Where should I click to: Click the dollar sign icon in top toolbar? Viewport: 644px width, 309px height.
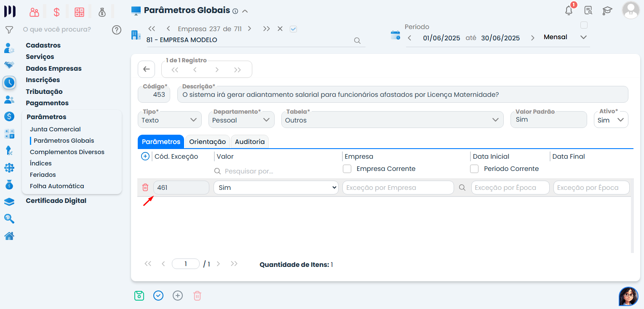[56, 12]
